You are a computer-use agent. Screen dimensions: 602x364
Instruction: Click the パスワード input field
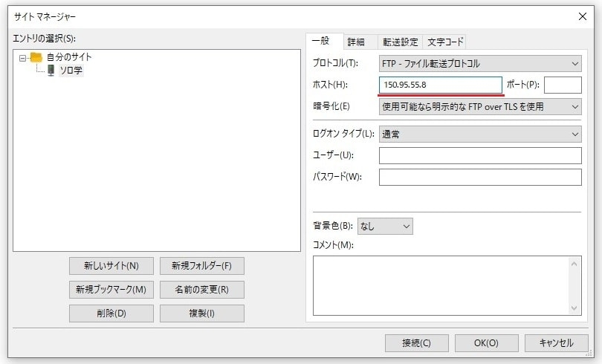coord(479,177)
